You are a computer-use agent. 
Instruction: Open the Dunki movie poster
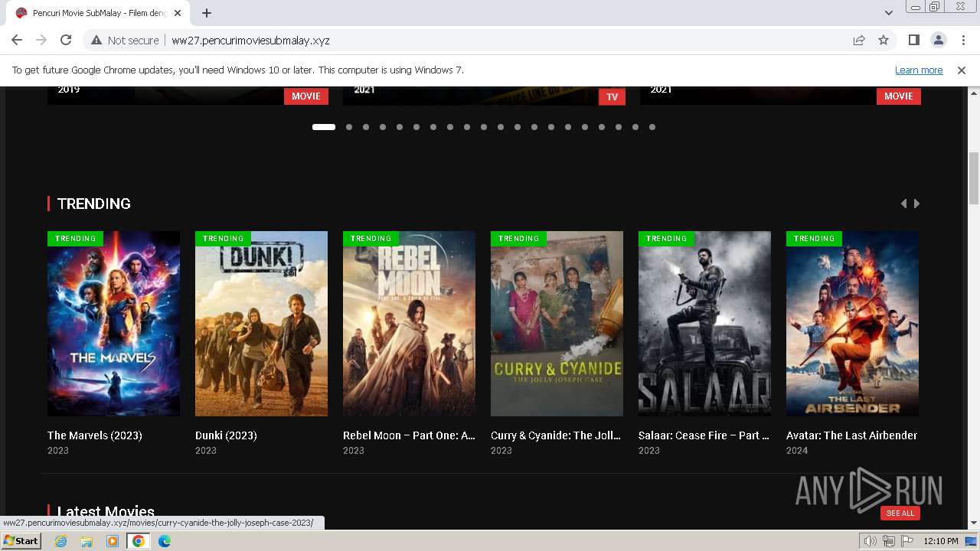(261, 324)
